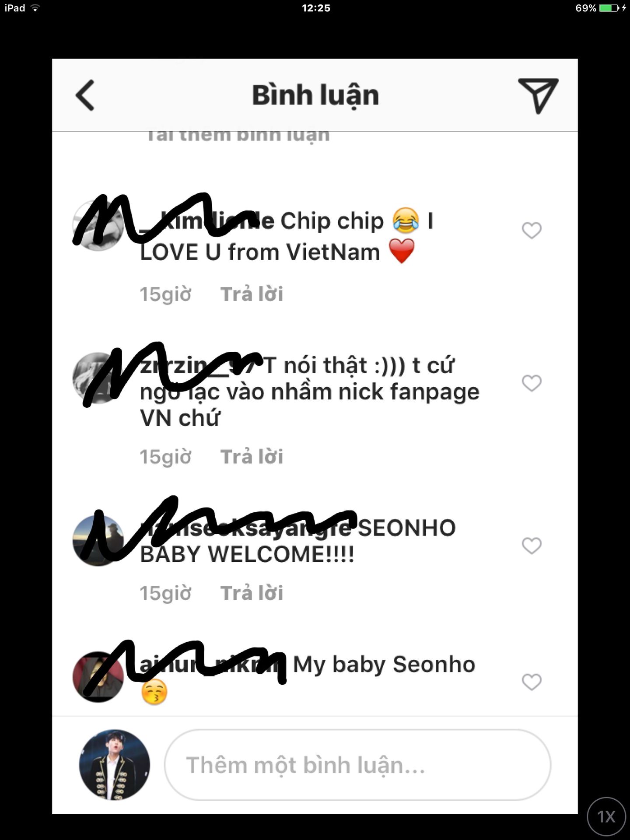Tap the 12:25 clock in the status bar
The width and height of the screenshot is (630, 840).
point(316,8)
